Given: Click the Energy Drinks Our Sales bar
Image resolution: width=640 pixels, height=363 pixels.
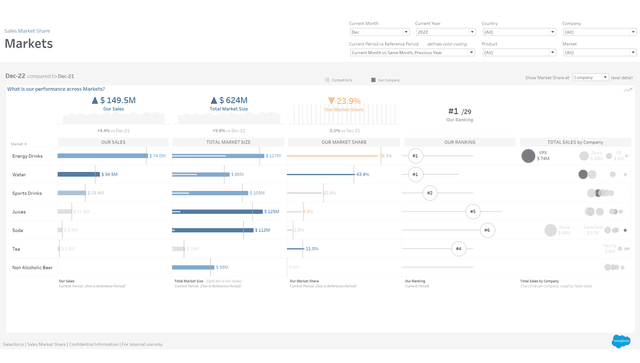Looking at the screenshot, I should (x=102, y=156).
